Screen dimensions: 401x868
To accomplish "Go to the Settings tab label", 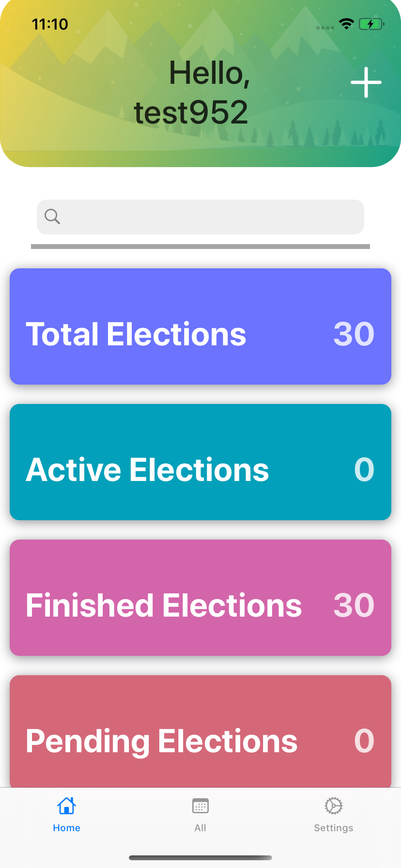I will [334, 828].
